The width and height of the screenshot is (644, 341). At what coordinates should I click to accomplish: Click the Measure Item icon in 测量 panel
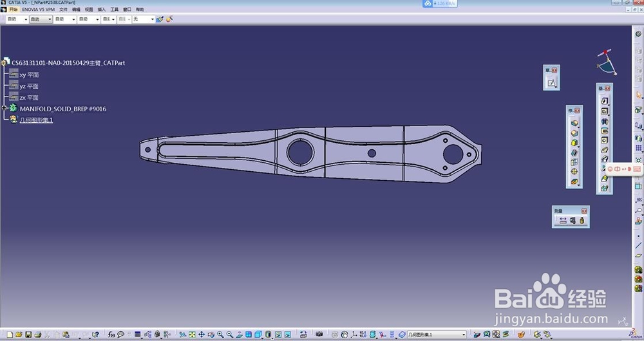point(573,220)
